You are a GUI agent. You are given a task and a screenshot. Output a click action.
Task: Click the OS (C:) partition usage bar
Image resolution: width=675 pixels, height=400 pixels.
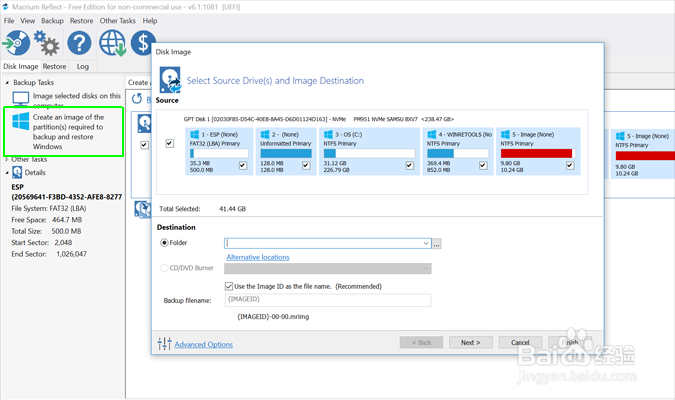pyautogui.click(x=369, y=153)
